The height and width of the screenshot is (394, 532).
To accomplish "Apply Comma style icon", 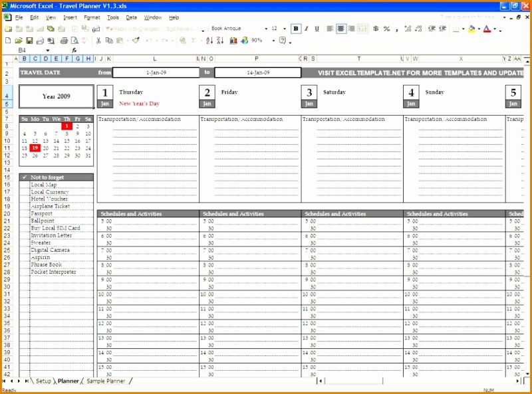I will (396, 29).
